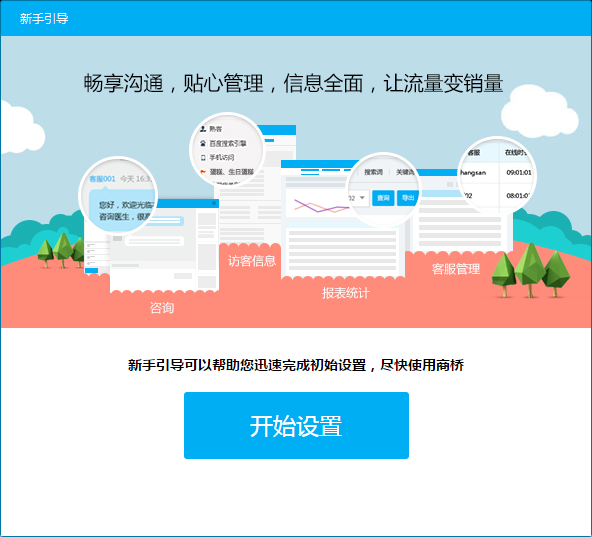592x537 pixels.
Task: Click the 访客信息 label
Action: pos(251,261)
